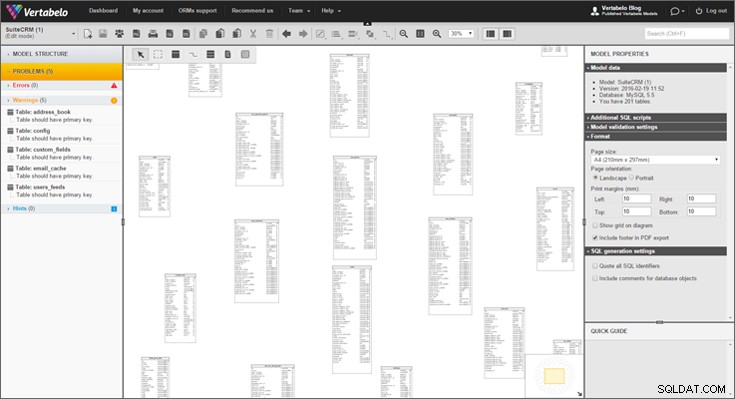
Task: Open the 30% zoom level dropdown
Action: pos(461,34)
